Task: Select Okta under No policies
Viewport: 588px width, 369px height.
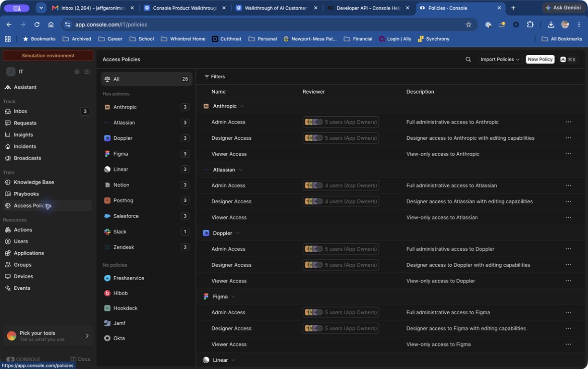Action: pyautogui.click(x=147, y=338)
